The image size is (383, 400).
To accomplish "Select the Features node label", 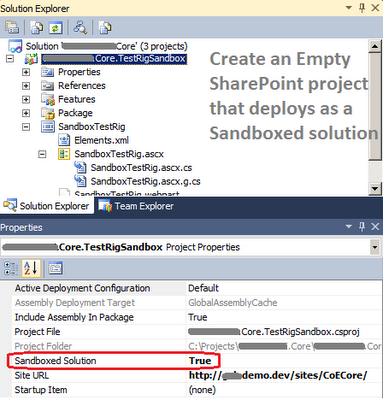I will point(77,99).
